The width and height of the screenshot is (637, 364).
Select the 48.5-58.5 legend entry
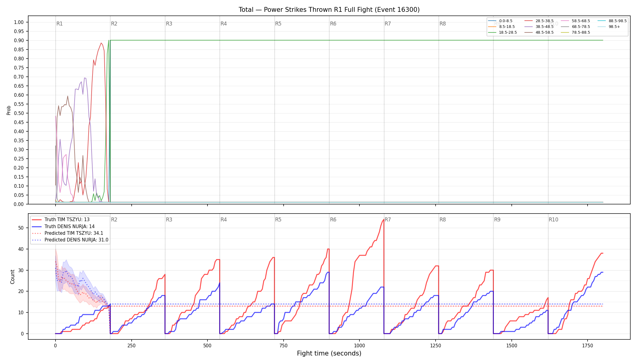coord(539,32)
